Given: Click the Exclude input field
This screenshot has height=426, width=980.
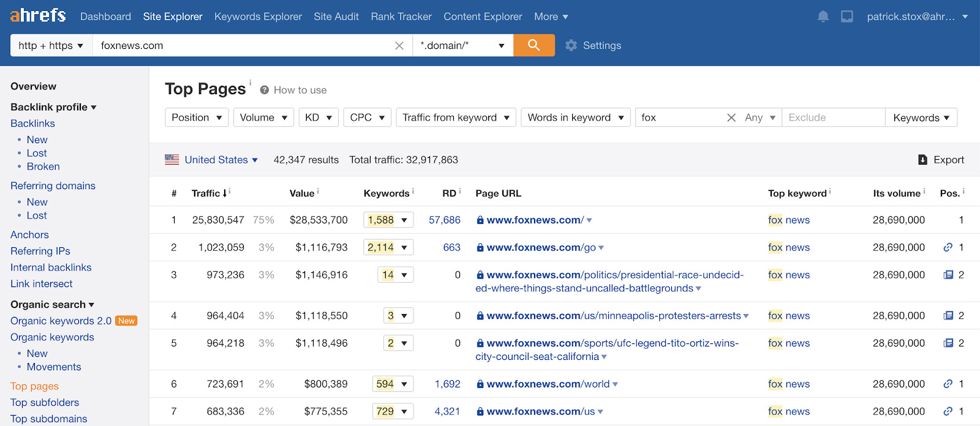Looking at the screenshot, I should 833,118.
